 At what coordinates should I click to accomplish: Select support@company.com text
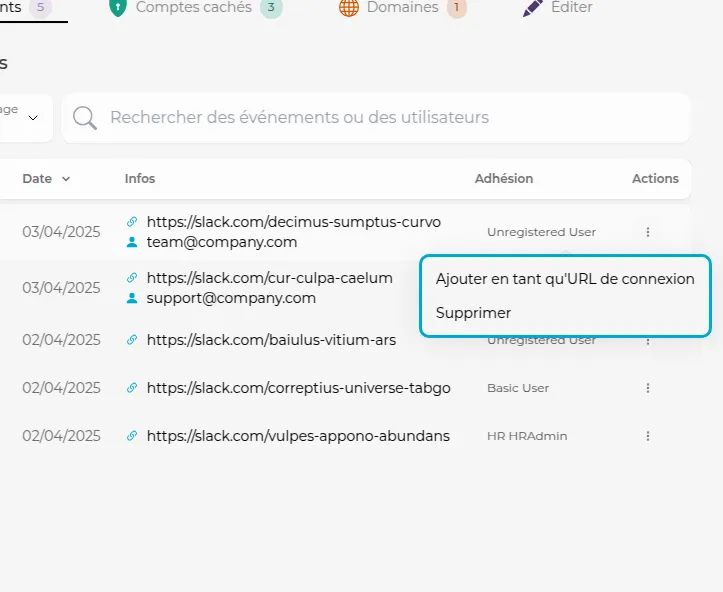pos(231,299)
